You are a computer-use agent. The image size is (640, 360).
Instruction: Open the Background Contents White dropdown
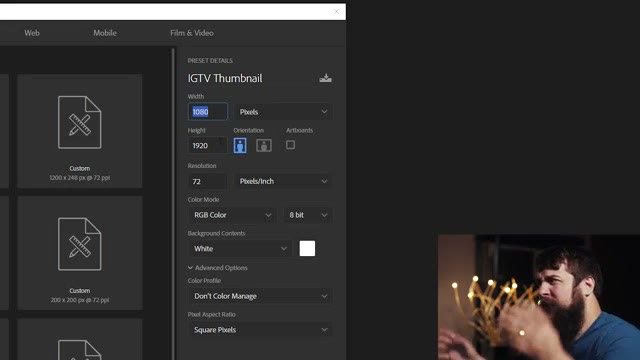point(240,249)
